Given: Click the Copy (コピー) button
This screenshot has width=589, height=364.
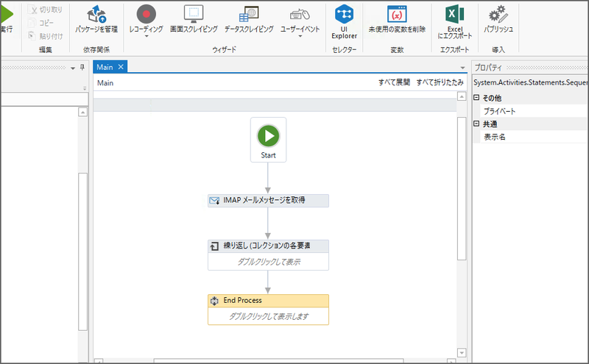Looking at the screenshot, I should [x=41, y=23].
